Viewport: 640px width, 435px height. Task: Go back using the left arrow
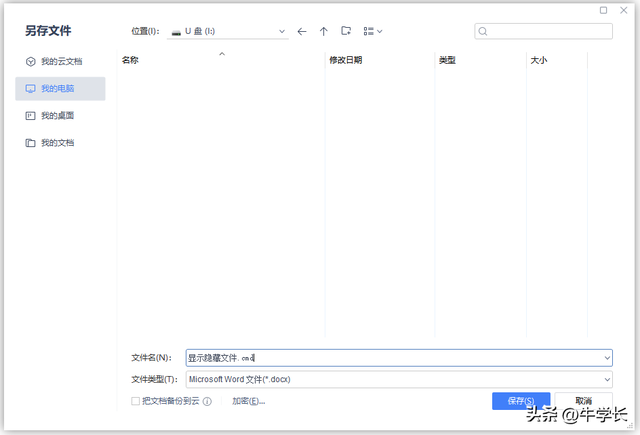(x=302, y=31)
